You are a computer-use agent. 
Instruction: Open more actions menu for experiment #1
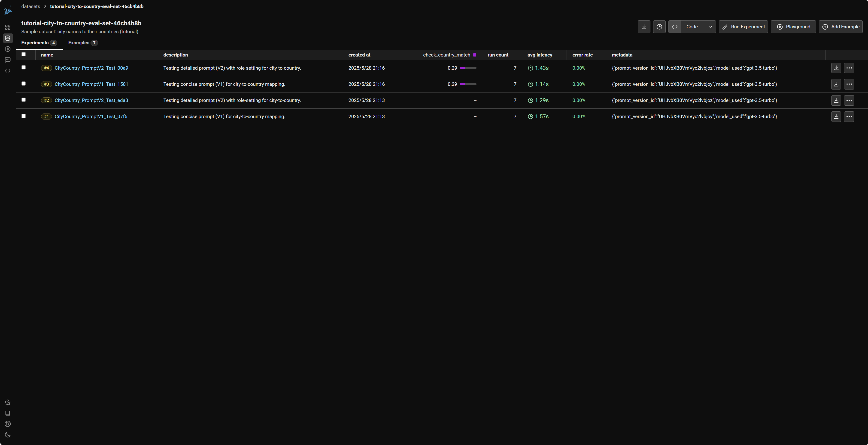pos(849,116)
